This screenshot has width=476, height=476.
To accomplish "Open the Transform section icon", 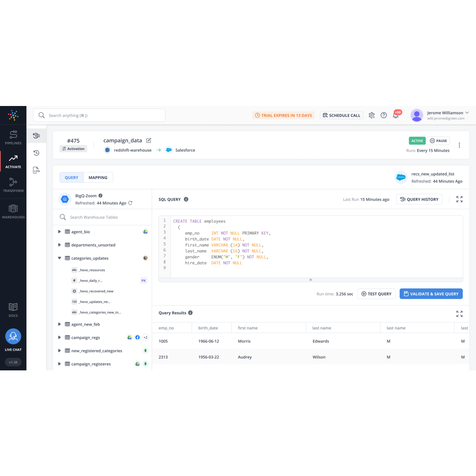I will point(13,185).
